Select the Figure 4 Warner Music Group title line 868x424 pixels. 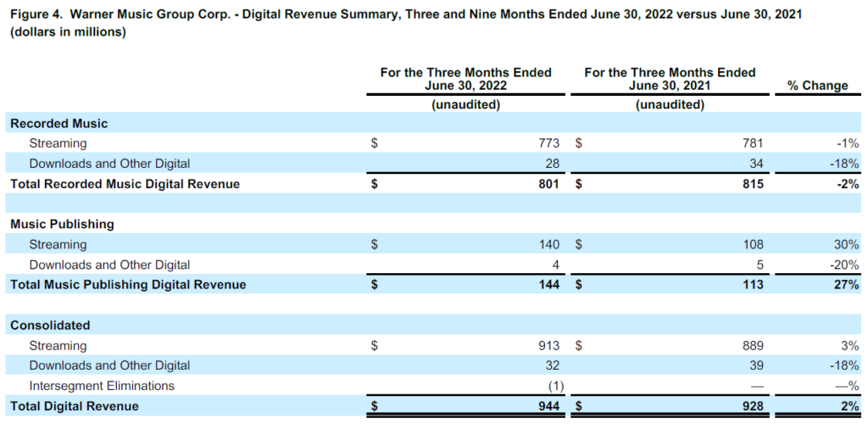406,15
